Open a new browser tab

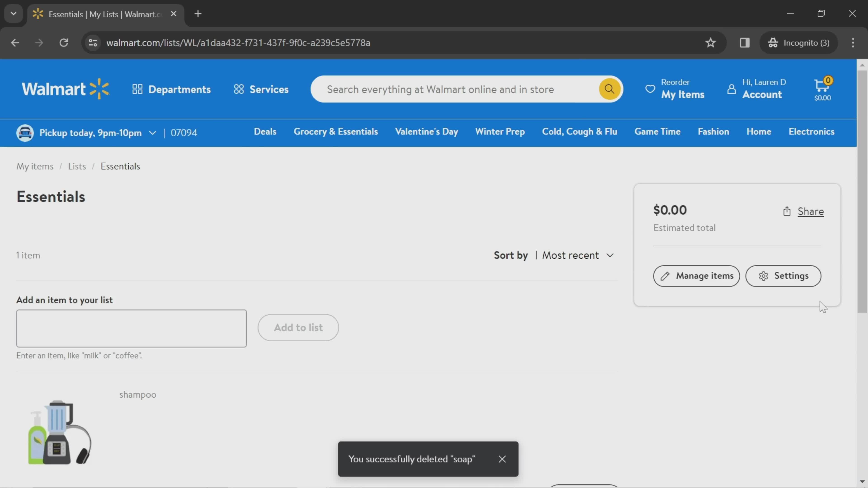198,14
